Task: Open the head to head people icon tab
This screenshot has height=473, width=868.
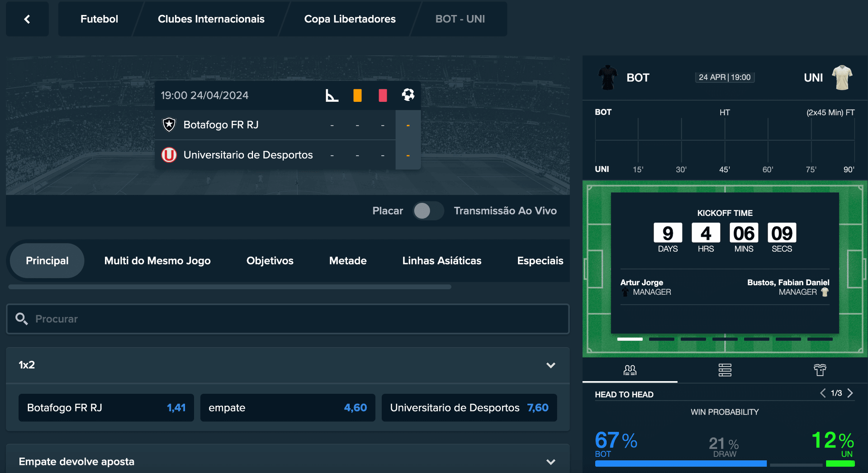Action: (630, 370)
